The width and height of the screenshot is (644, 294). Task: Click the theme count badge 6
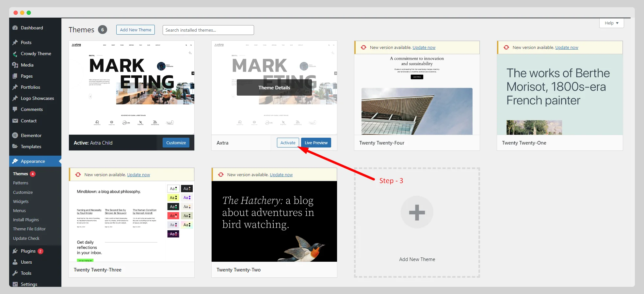(103, 30)
